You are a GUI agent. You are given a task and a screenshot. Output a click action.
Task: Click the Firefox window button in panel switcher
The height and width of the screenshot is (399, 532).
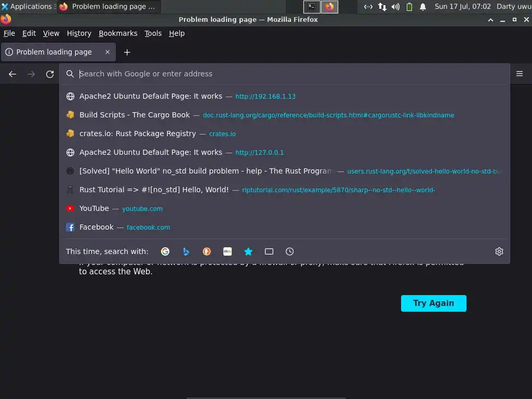coord(329,7)
